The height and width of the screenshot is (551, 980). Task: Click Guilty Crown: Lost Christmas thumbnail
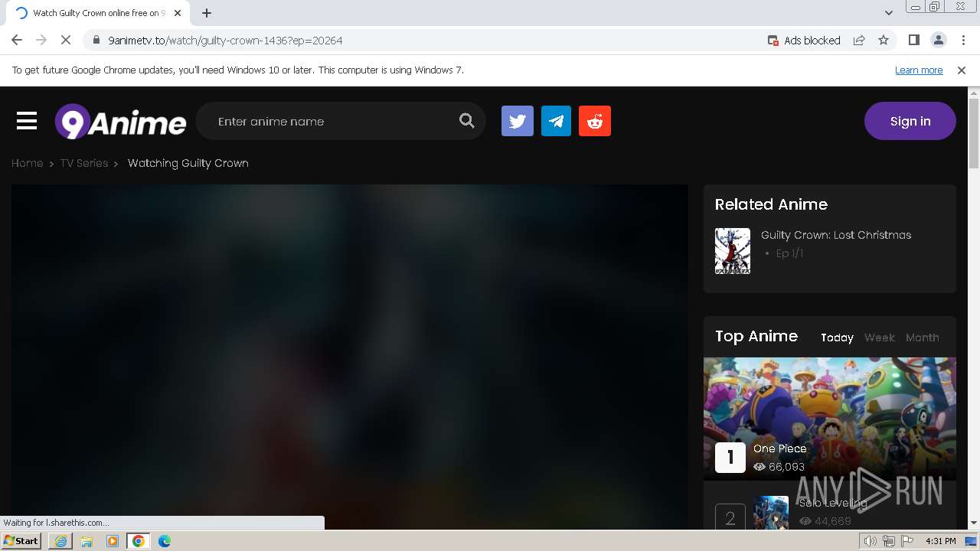click(733, 251)
